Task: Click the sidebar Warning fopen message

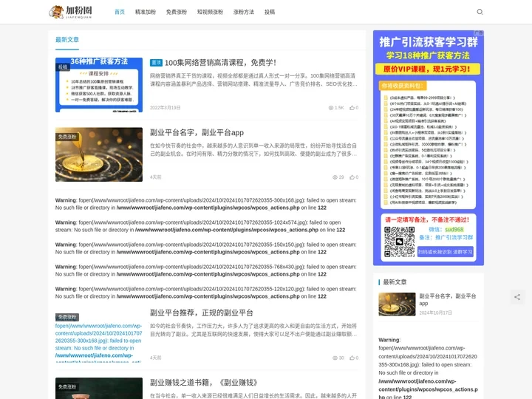Action: (428, 369)
